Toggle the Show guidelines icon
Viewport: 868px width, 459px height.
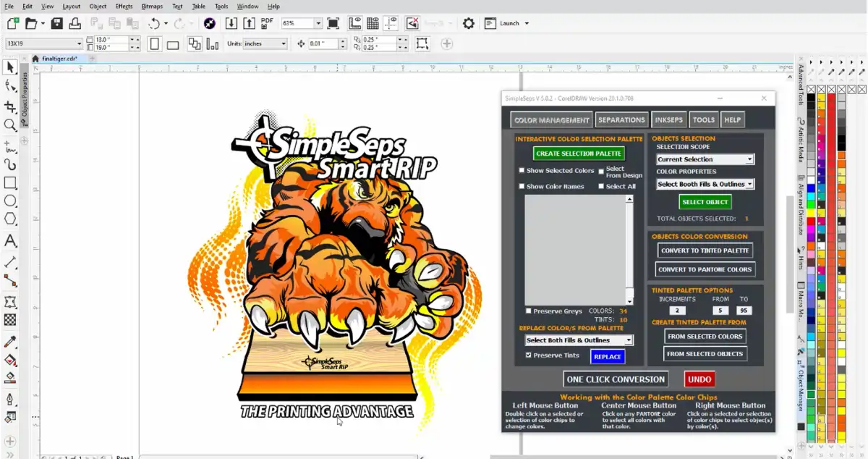[391, 23]
